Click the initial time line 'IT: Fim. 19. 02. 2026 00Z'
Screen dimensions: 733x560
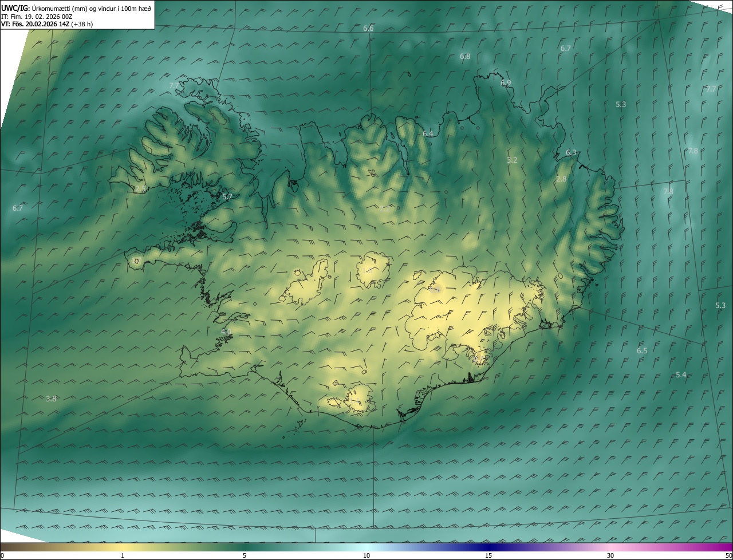37,17
